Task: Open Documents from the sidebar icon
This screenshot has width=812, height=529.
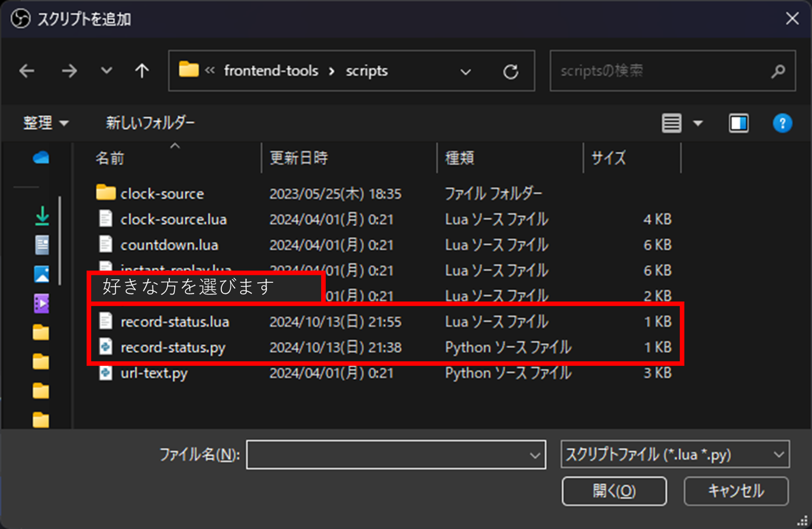Action: point(42,245)
